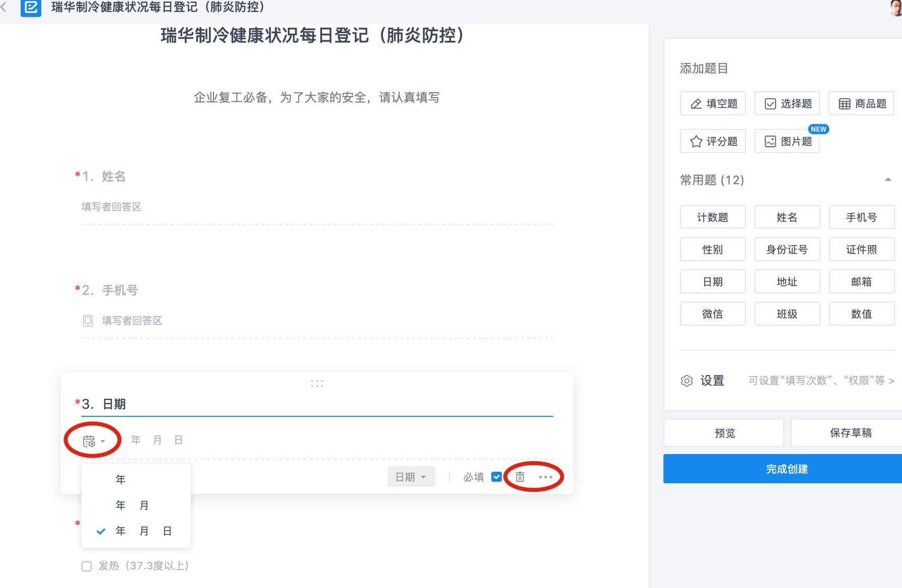Screen dimensions: 902x588
Task: Add a 评分题 rating question
Action: [x=713, y=141]
